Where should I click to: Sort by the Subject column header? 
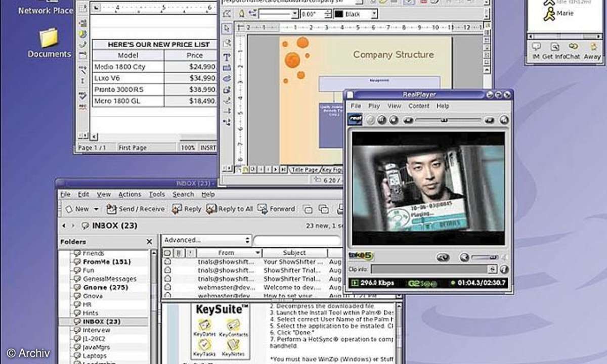(294, 252)
